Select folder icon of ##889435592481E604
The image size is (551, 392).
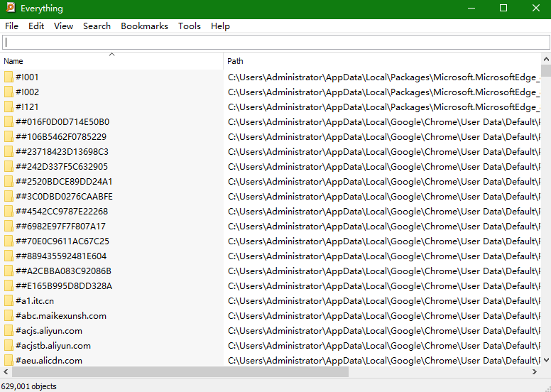pyautogui.click(x=9, y=256)
